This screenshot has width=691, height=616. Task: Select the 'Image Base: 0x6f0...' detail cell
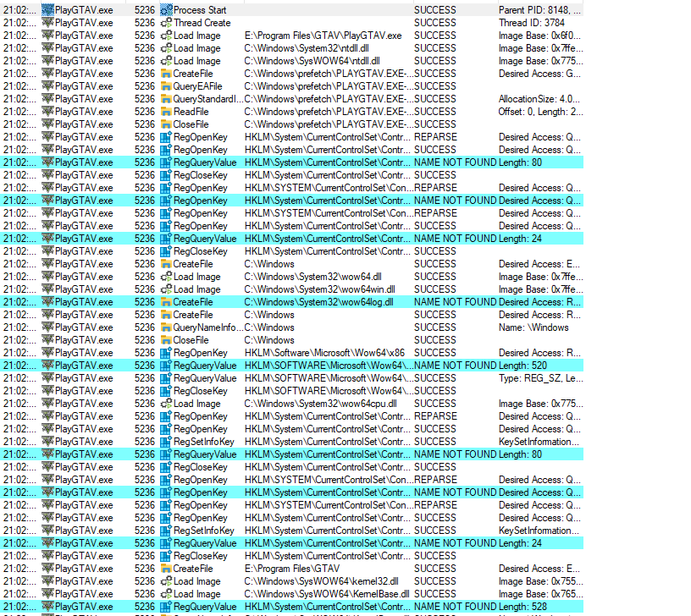click(539, 36)
